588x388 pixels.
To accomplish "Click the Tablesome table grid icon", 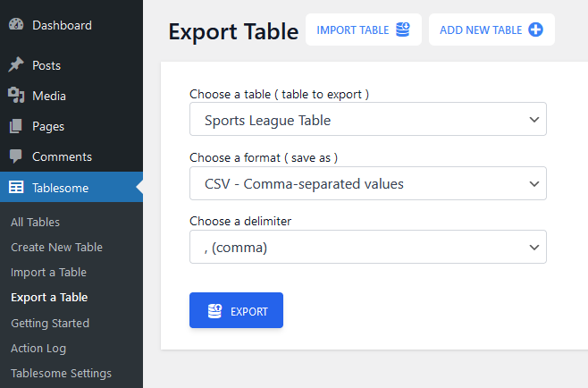I will 16,187.
